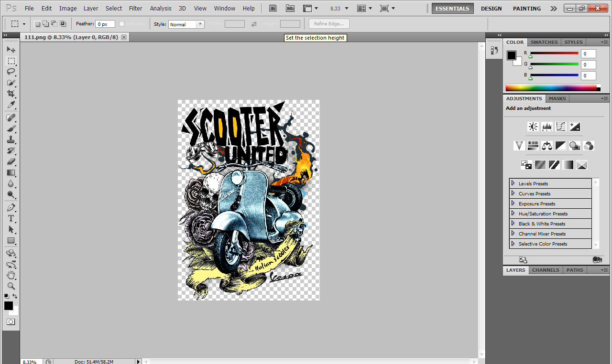
Task: Open the History panel icon
Action: click(x=494, y=50)
